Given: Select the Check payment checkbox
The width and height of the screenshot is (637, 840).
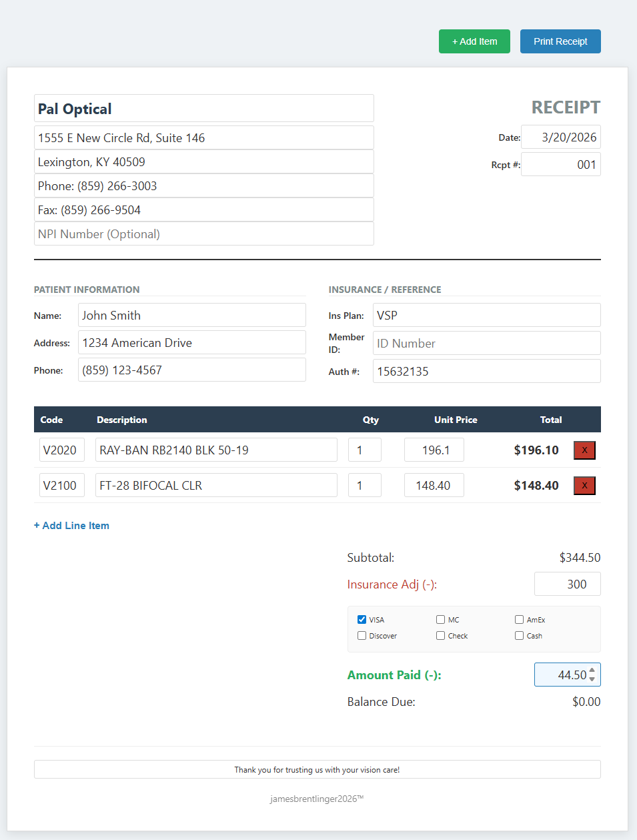Looking at the screenshot, I should (440, 636).
